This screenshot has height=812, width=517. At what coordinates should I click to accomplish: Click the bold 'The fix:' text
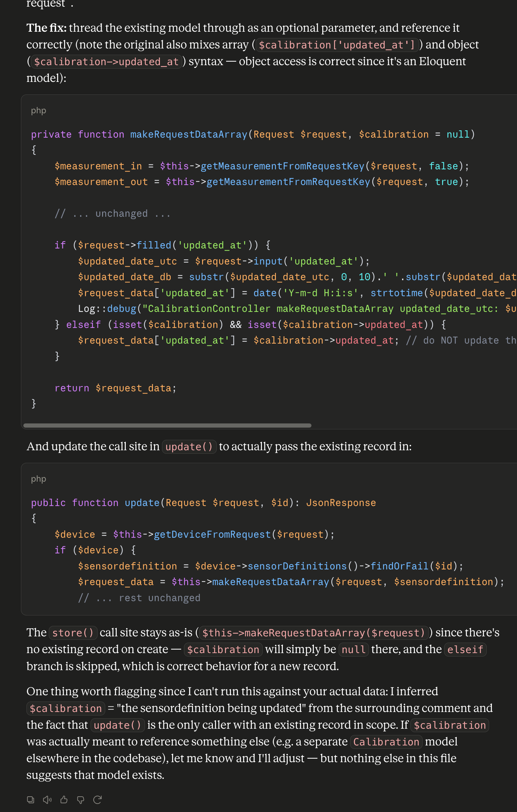pos(47,28)
